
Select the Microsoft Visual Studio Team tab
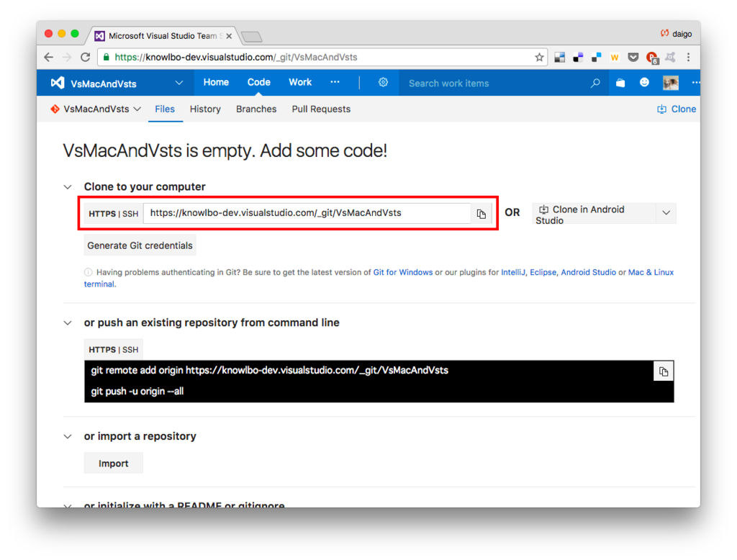[163, 36]
